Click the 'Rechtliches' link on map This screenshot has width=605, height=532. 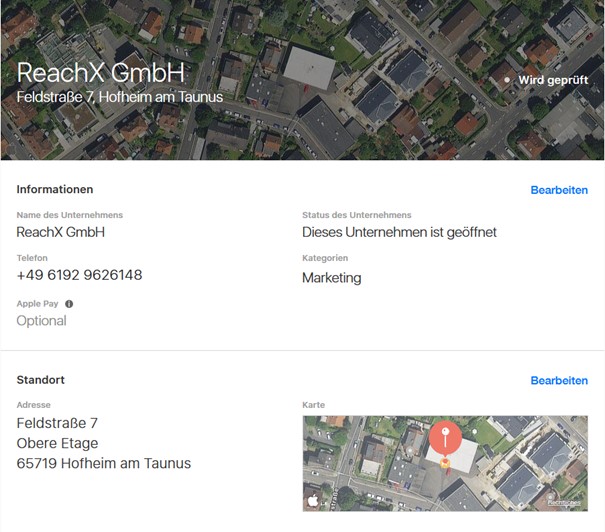click(564, 503)
